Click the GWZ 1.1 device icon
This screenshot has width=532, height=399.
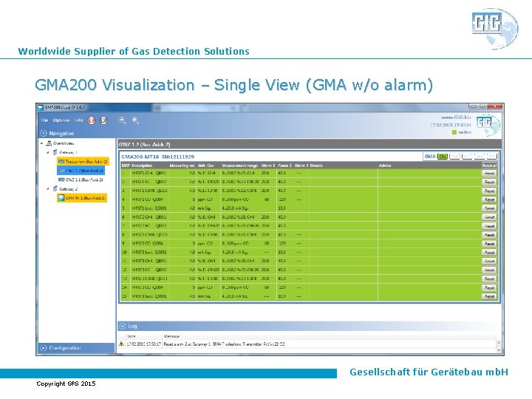61,180
